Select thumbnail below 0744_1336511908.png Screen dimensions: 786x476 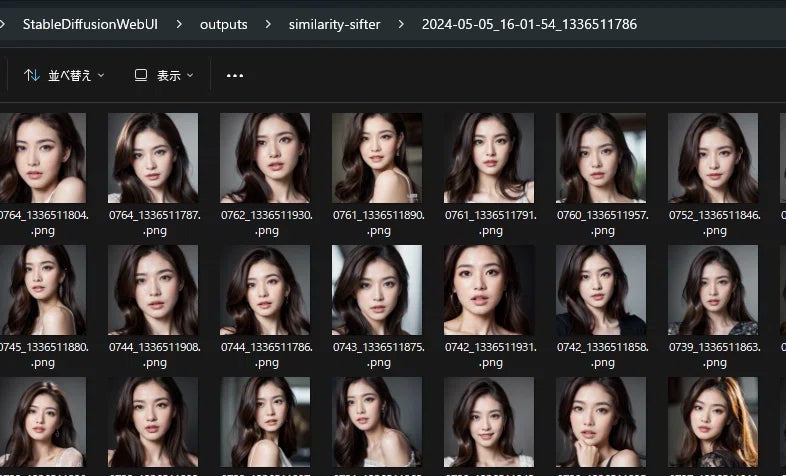[x=153, y=422]
